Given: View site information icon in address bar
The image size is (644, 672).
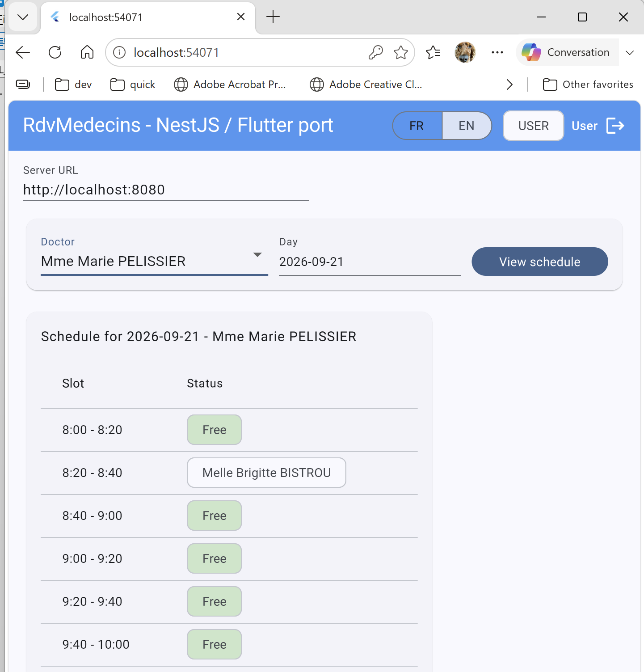Looking at the screenshot, I should tap(119, 52).
